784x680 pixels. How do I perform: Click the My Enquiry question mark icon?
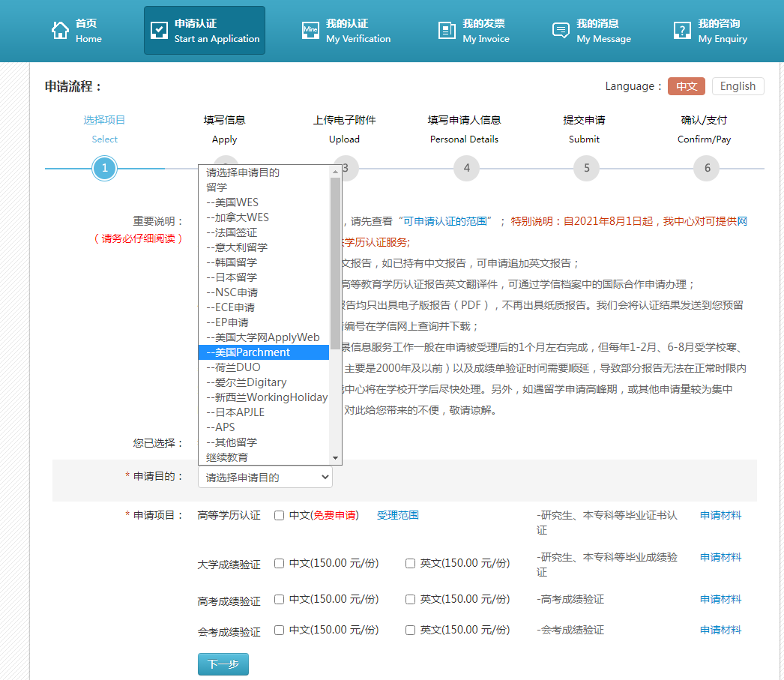point(681,29)
